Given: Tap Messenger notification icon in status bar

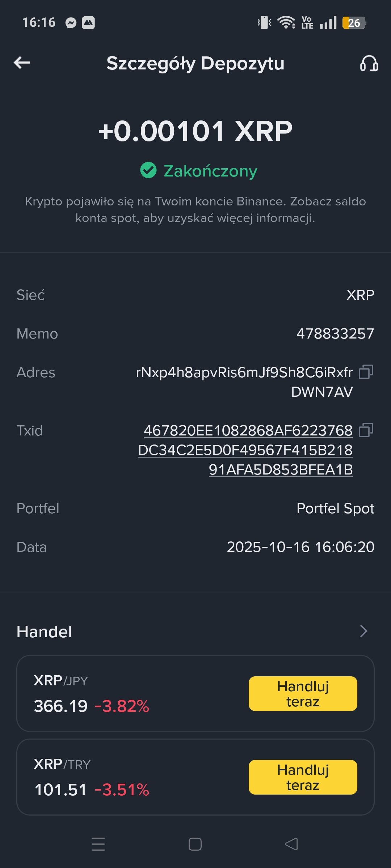Looking at the screenshot, I should (x=71, y=23).
